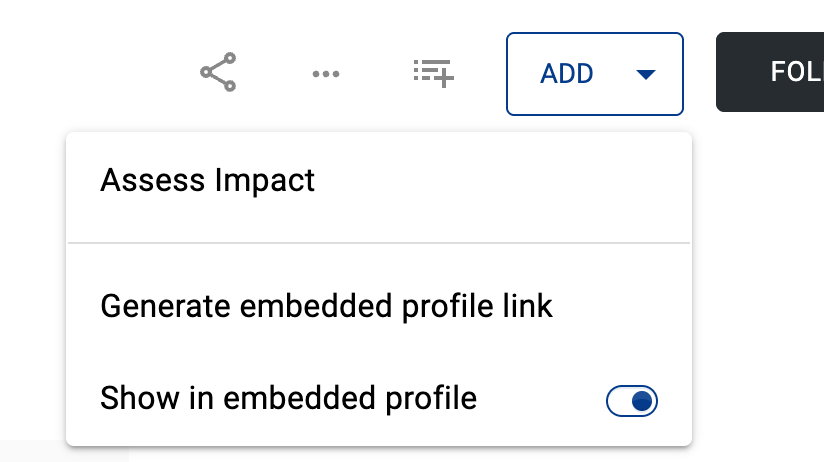
Task: Click the blue knob of the toggle
Action: coord(643,401)
